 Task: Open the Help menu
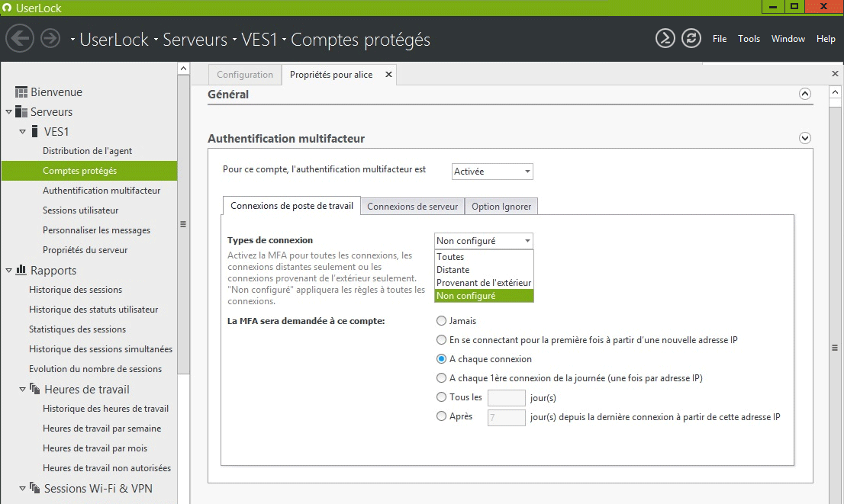(826, 39)
